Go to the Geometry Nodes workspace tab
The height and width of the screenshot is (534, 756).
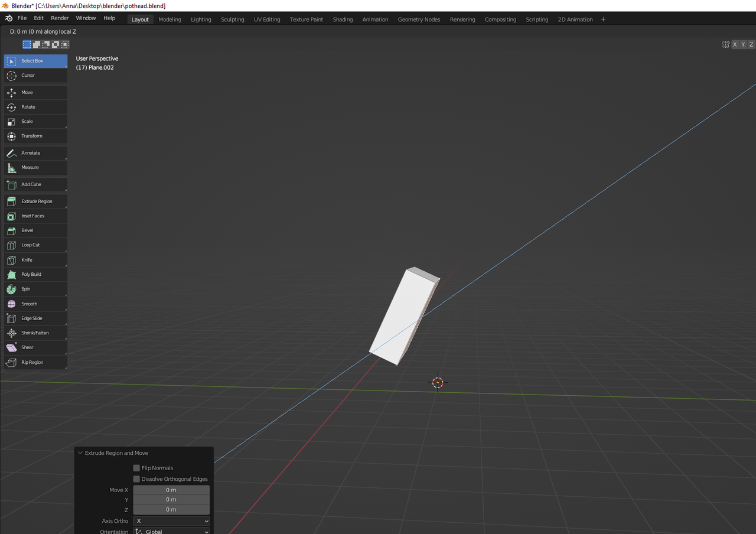click(x=419, y=19)
